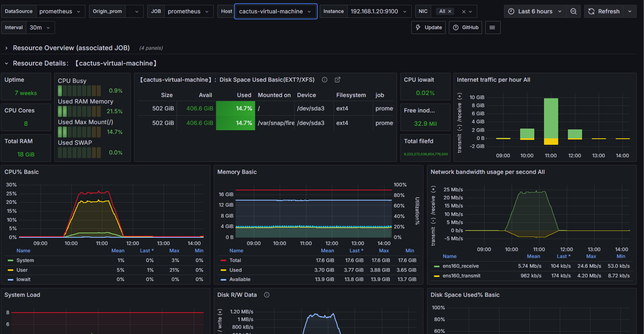
Task: Toggle the Avaliable series in Memory legend
Action: point(240,279)
